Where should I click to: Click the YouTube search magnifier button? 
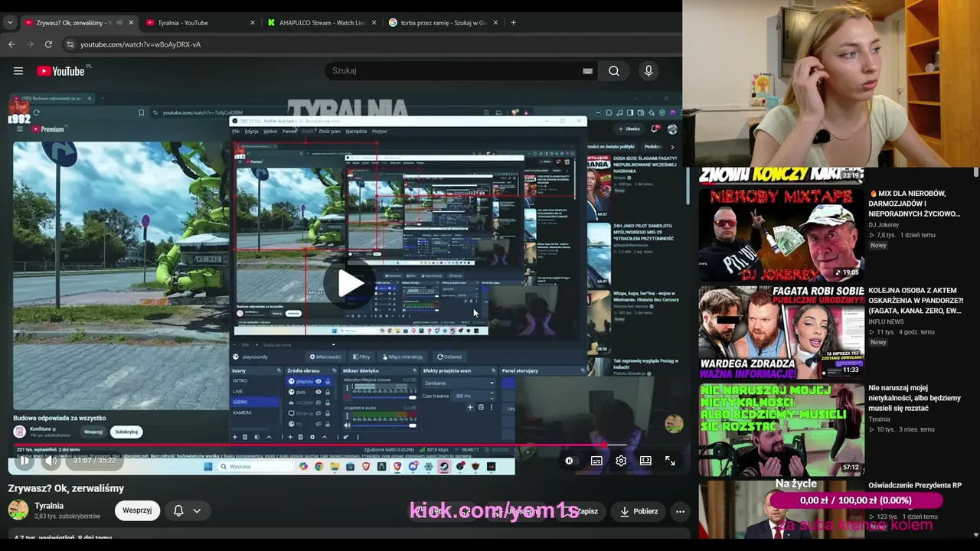coord(614,71)
